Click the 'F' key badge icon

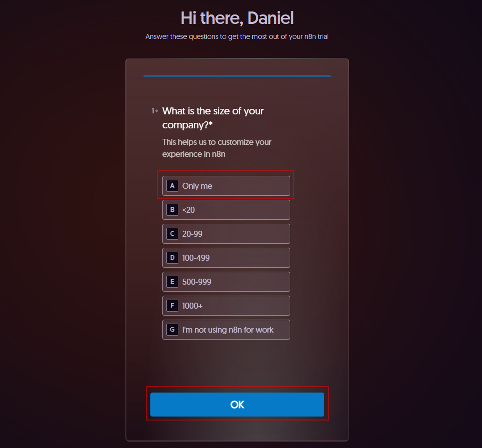coord(172,306)
